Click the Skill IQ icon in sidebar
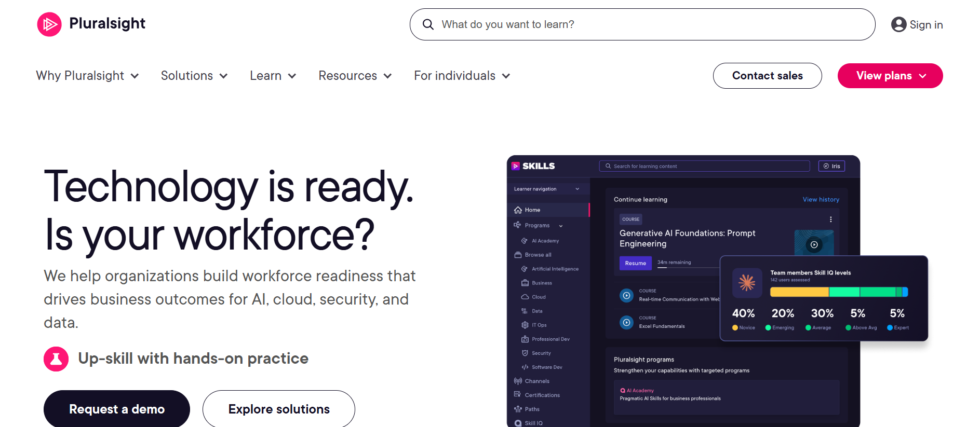This screenshot has height=427, width=980. 518,423
